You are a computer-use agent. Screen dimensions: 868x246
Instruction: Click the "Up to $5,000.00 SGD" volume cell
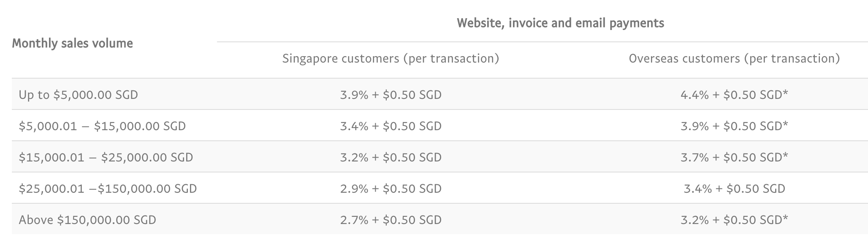(79, 95)
